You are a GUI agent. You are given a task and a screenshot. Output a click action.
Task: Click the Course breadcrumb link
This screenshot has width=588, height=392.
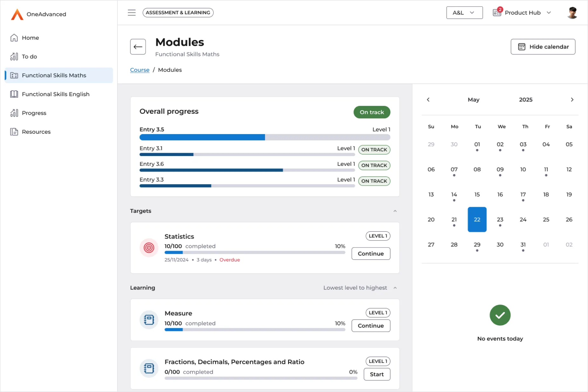click(x=140, y=70)
